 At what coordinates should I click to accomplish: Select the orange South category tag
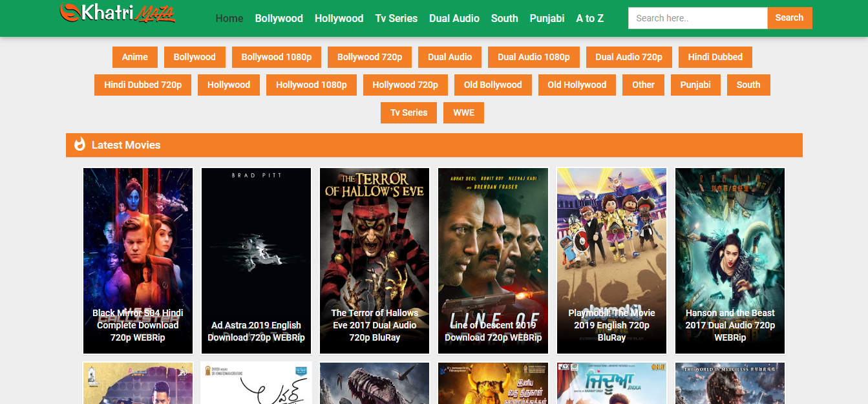[748, 85]
